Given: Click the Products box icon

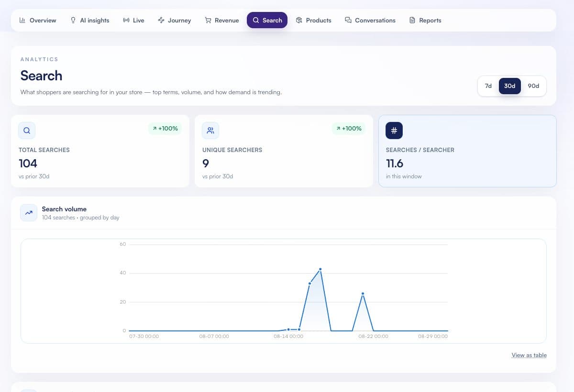Looking at the screenshot, I should (299, 20).
